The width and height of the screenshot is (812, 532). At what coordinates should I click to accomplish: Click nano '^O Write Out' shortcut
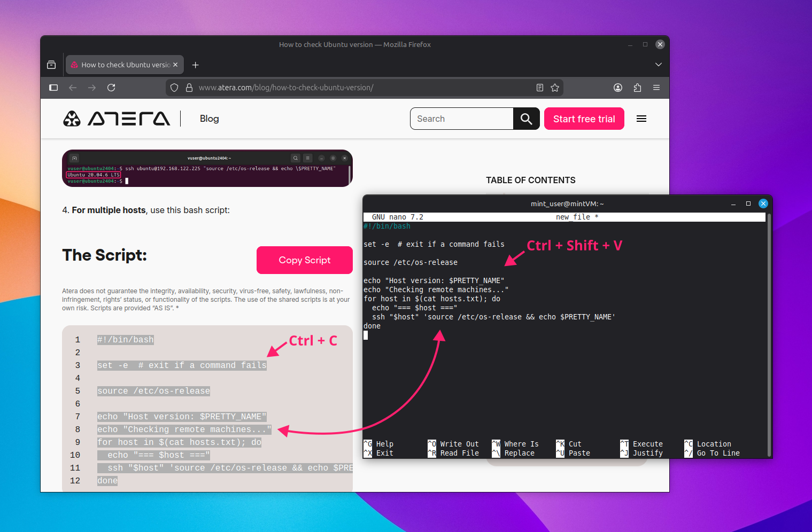pyautogui.click(x=453, y=444)
